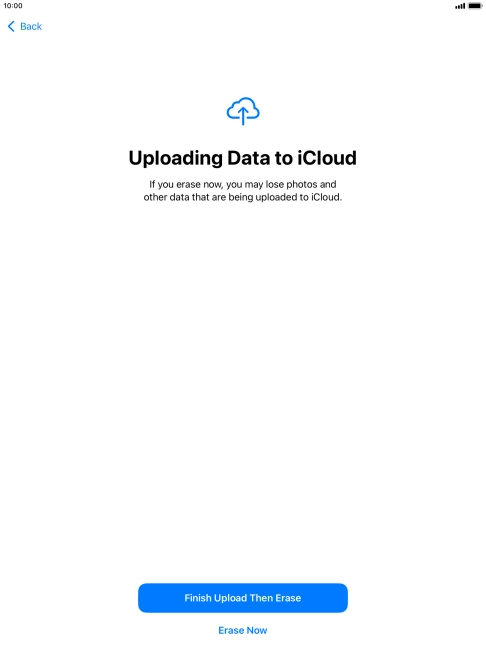Tap the blue back chevron arrow
Viewport: 486px width, 648px height.
point(11,26)
